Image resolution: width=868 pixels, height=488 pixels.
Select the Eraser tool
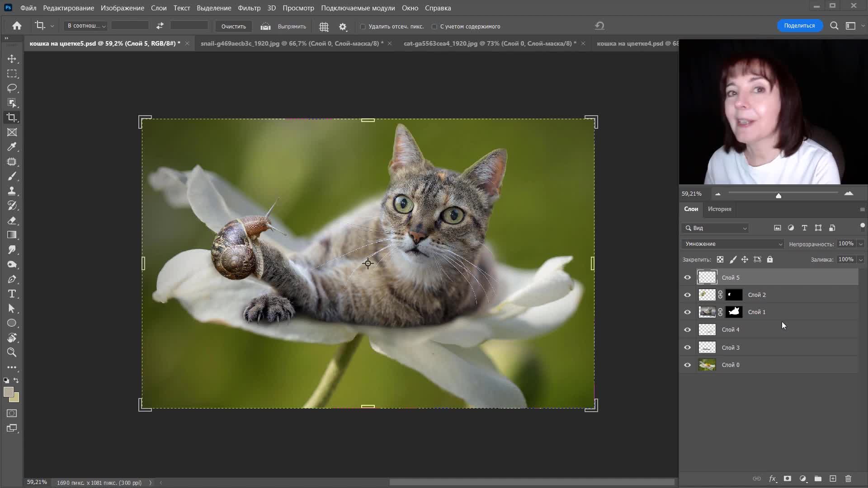(x=12, y=221)
